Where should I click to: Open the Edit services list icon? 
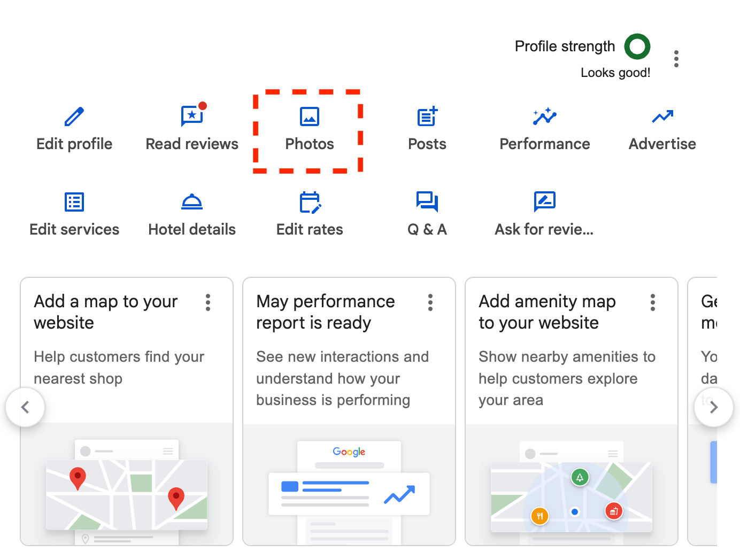coord(74,202)
